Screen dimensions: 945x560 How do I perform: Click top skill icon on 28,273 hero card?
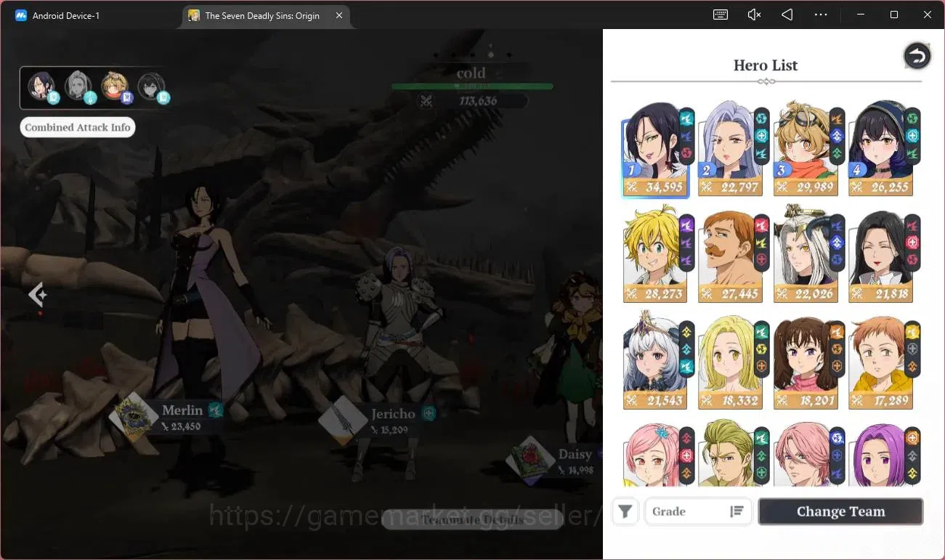point(686,225)
